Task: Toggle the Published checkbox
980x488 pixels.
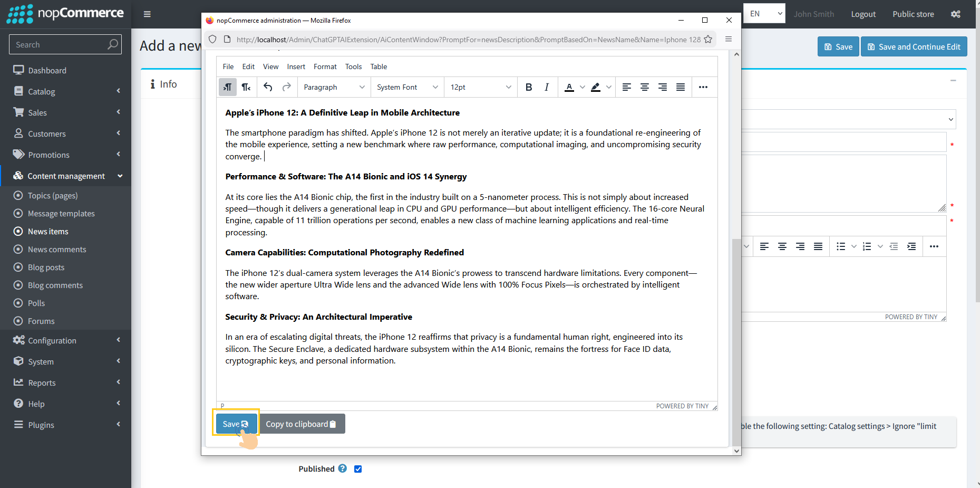Action: [x=358, y=468]
